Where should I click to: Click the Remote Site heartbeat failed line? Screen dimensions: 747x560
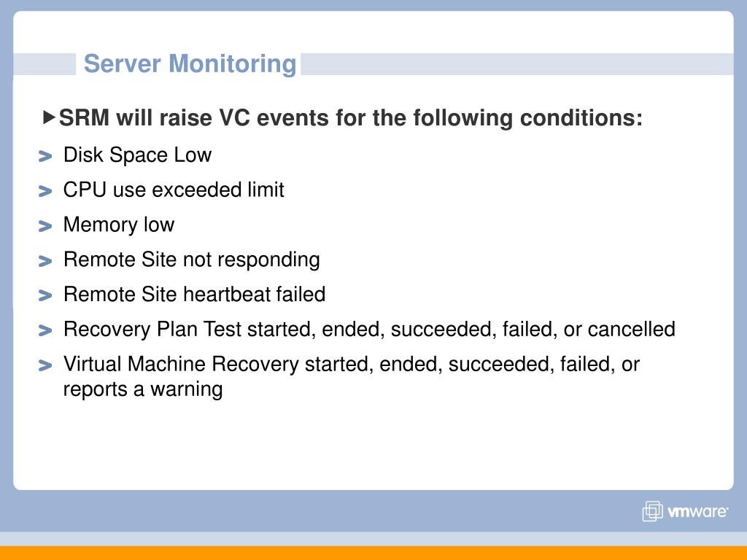[x=194, y=295]
